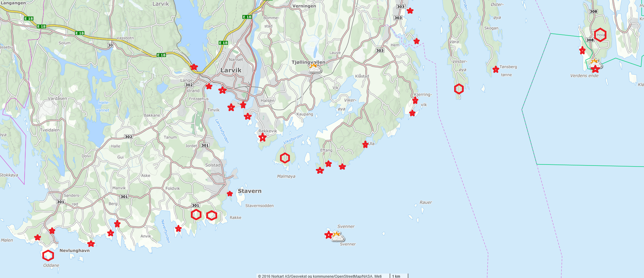Click the red hexagon on Malmøya island

click(285, 158)
